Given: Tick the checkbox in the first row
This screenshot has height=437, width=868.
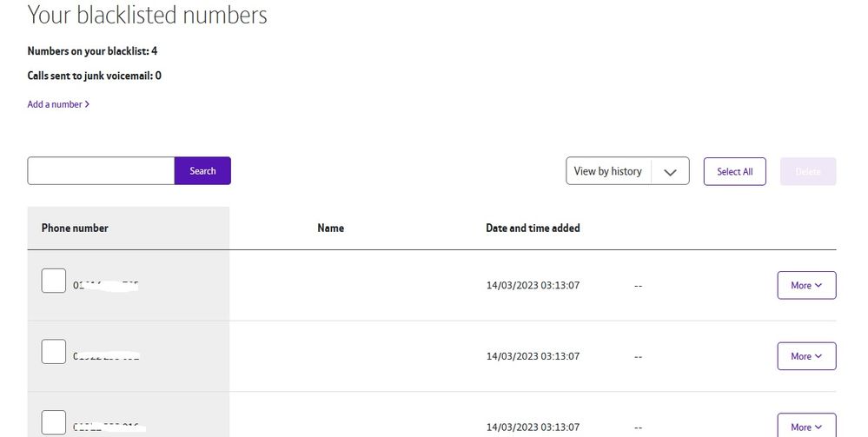Looking at the screenshot, I should [54, 281].
